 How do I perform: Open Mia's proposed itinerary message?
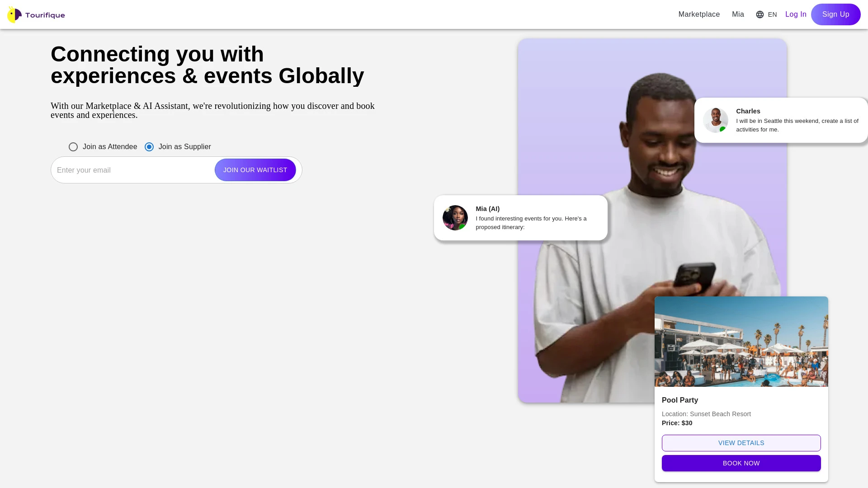click(531, 223)
